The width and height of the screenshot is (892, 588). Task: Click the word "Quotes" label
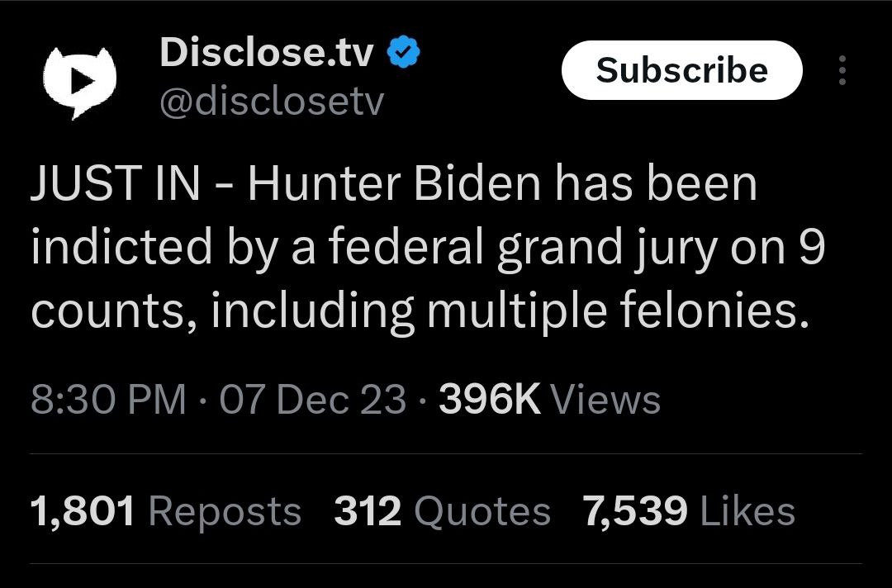(x=482, y=511)
